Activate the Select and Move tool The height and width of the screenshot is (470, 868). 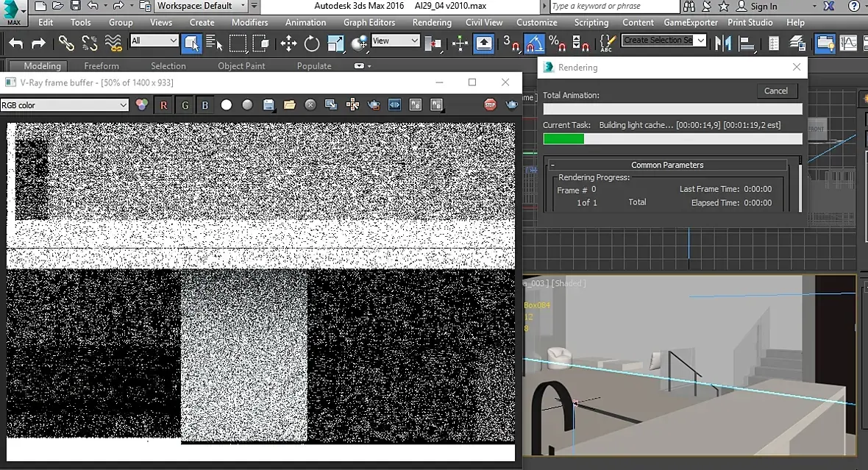point(288,43)
